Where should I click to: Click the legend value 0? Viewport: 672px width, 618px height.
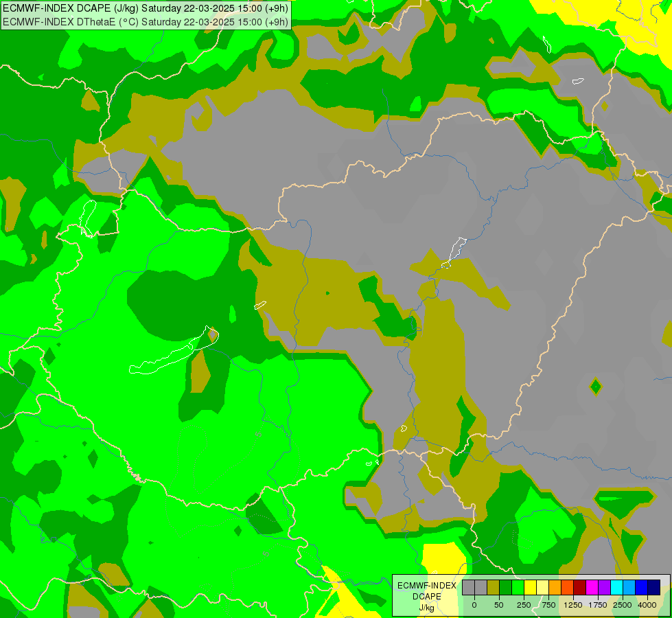(x=474, y=605)
